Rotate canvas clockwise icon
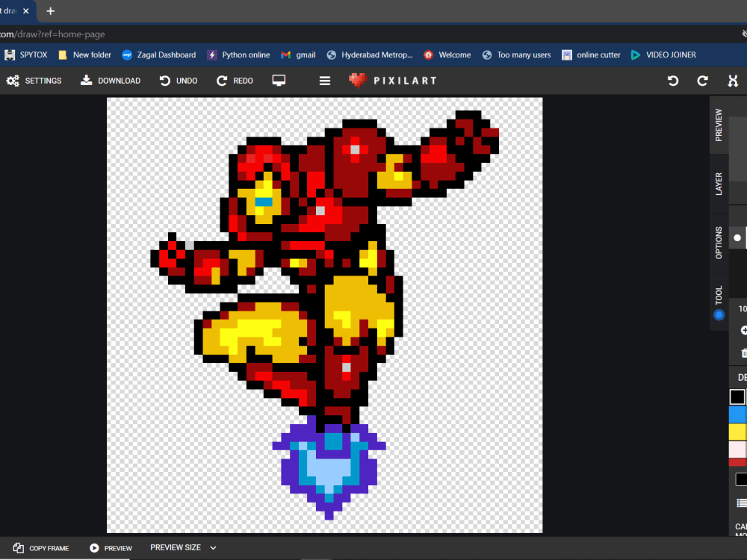This screenshot has height=560, width=747. pyautogui.click(x=703, y=81)
